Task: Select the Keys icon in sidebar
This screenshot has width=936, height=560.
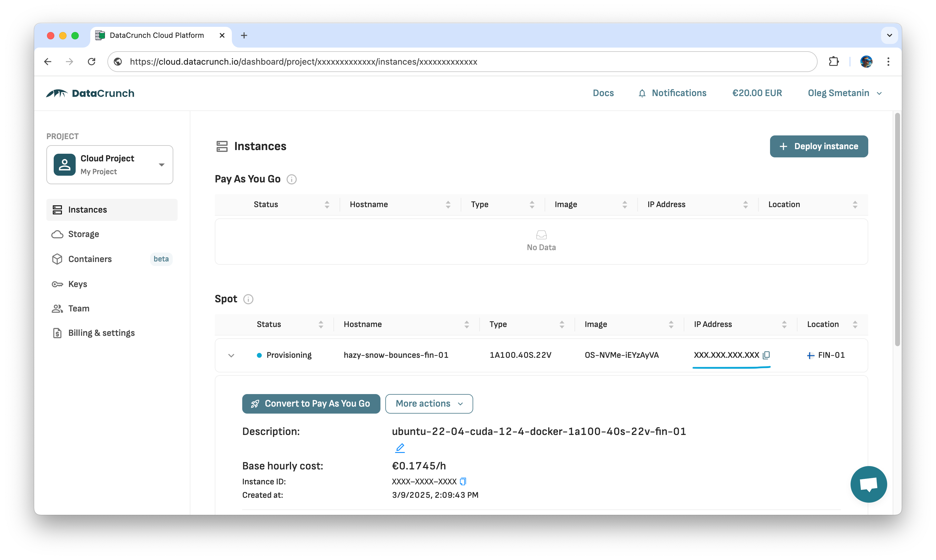Action: [x=57, y=284]
